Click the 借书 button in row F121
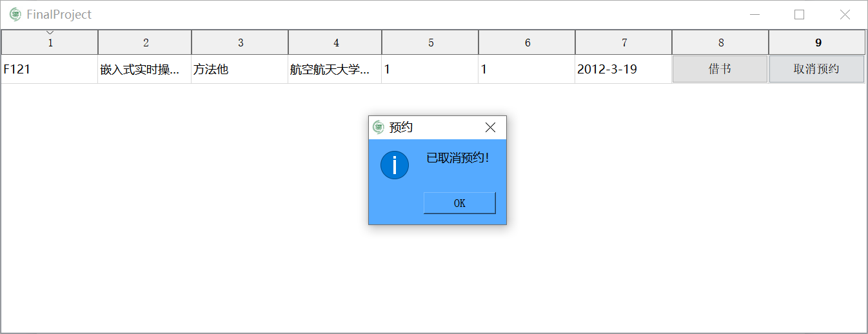This screenshot has height=334, width=868. click(720, 69)
